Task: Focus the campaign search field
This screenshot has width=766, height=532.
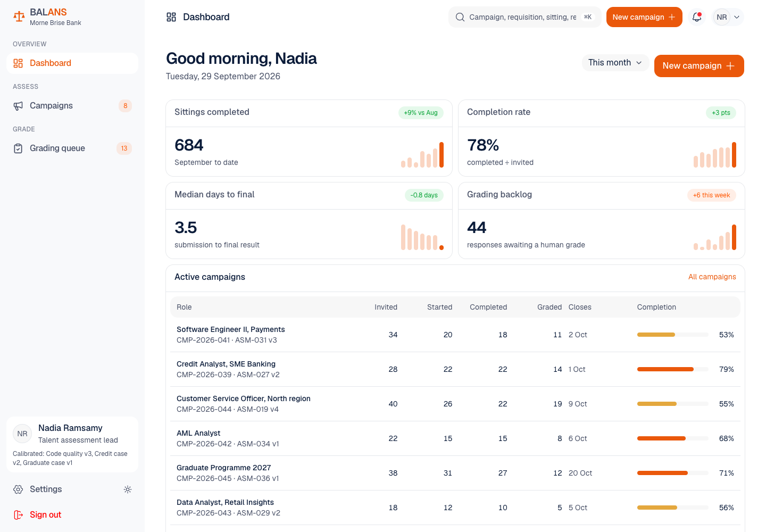Action: pos(525,17)
